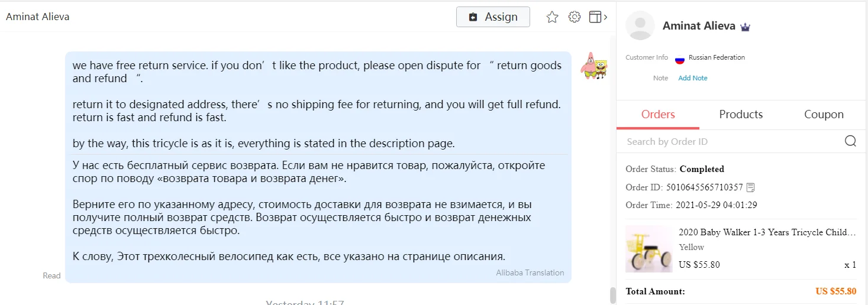Collapse the side panel with the layout icon
Image resolution: width=868 pixels, height=305 pixels.
(598, 17)
